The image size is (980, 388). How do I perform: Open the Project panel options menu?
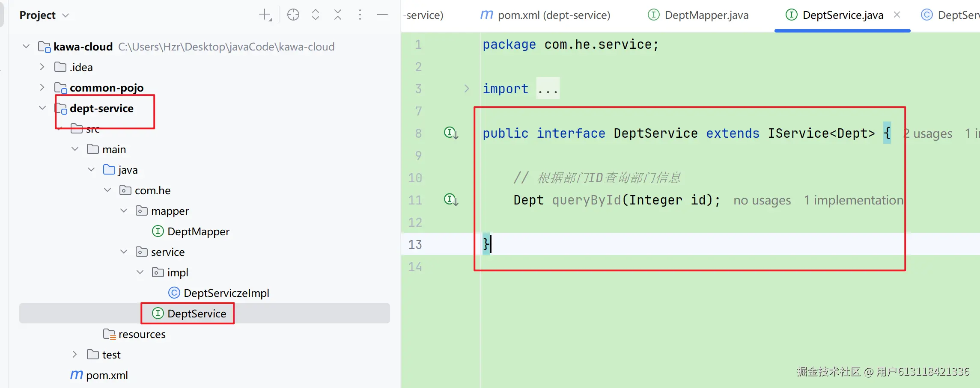[x=360, y=15]
